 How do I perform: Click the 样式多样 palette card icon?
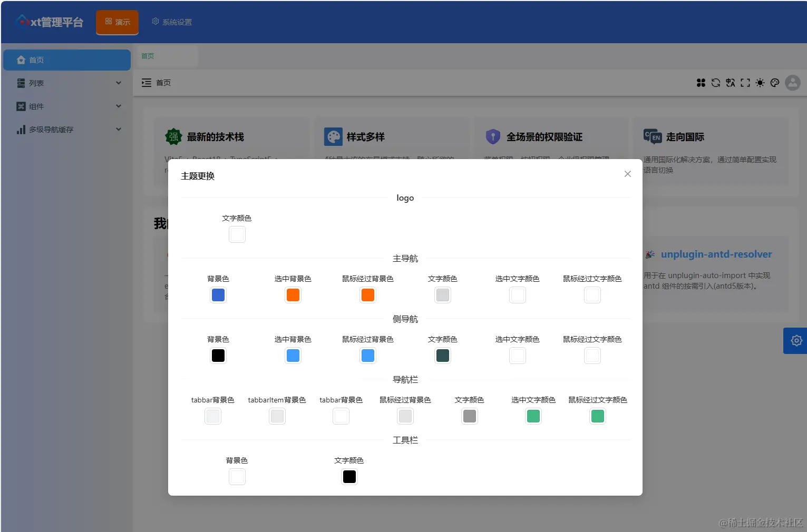tap(333, 137)
